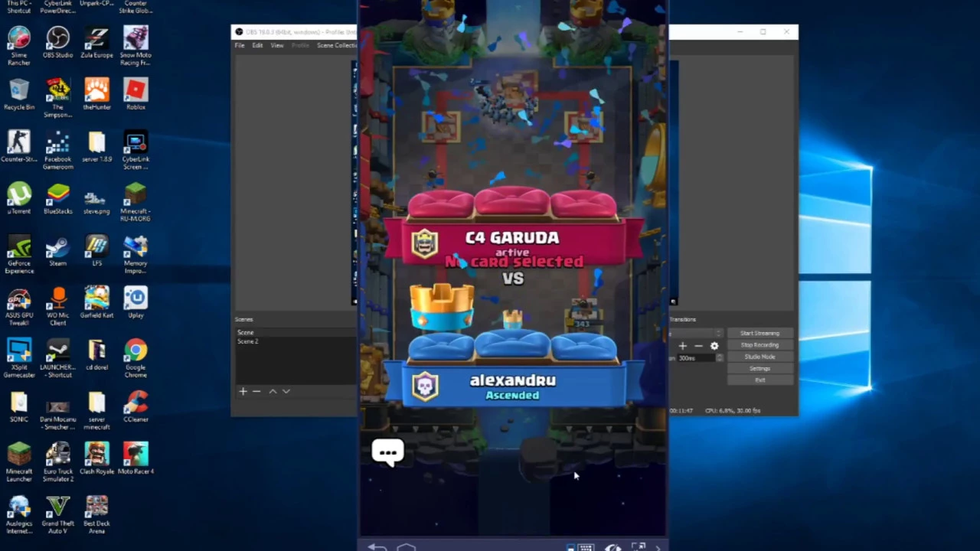Move the scene up with the arrow
This screenshot has height=551, width=980.
[272, 391]
